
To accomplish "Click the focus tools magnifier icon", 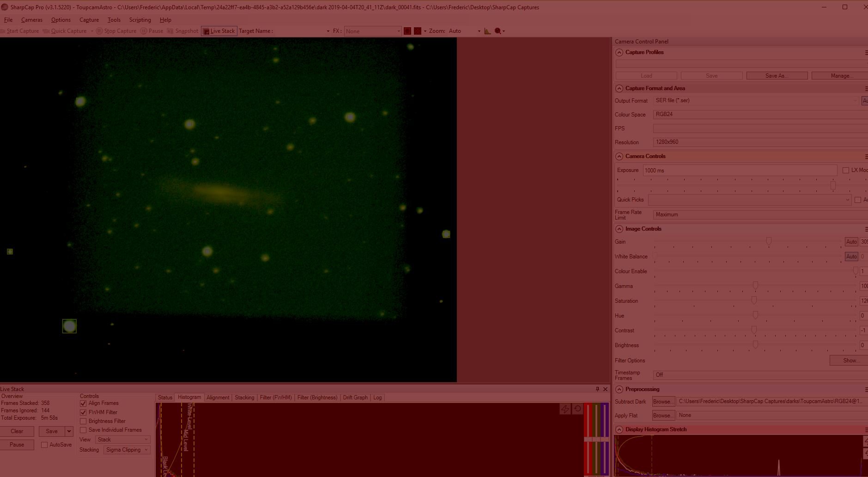I will click(498, 31).
